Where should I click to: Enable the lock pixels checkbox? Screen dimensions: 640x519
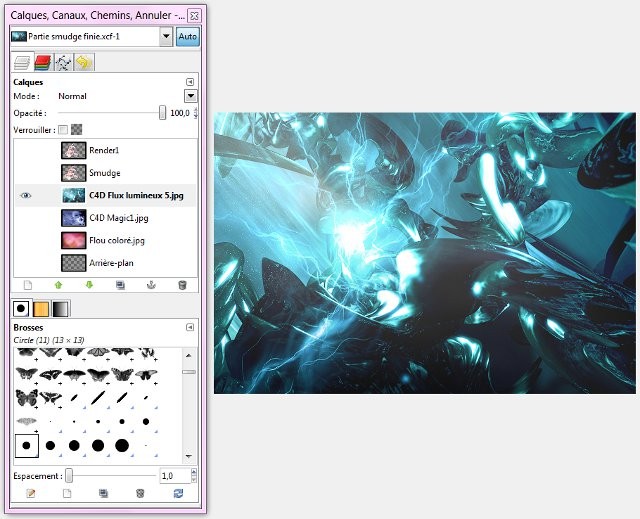click(x=63, y=129)
